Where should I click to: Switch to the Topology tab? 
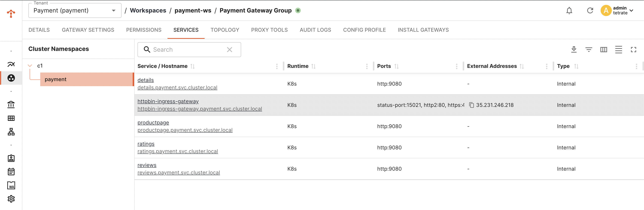(x=225, y=30)
